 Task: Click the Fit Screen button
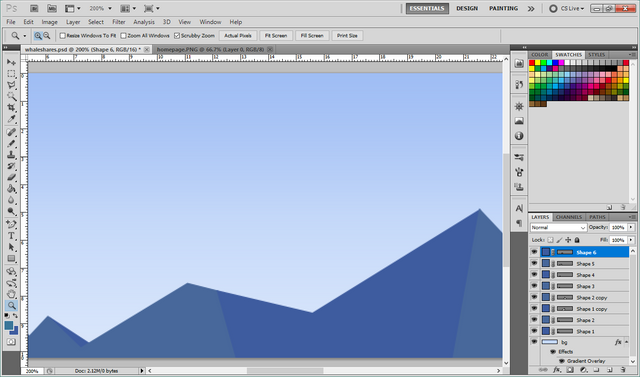276,36
